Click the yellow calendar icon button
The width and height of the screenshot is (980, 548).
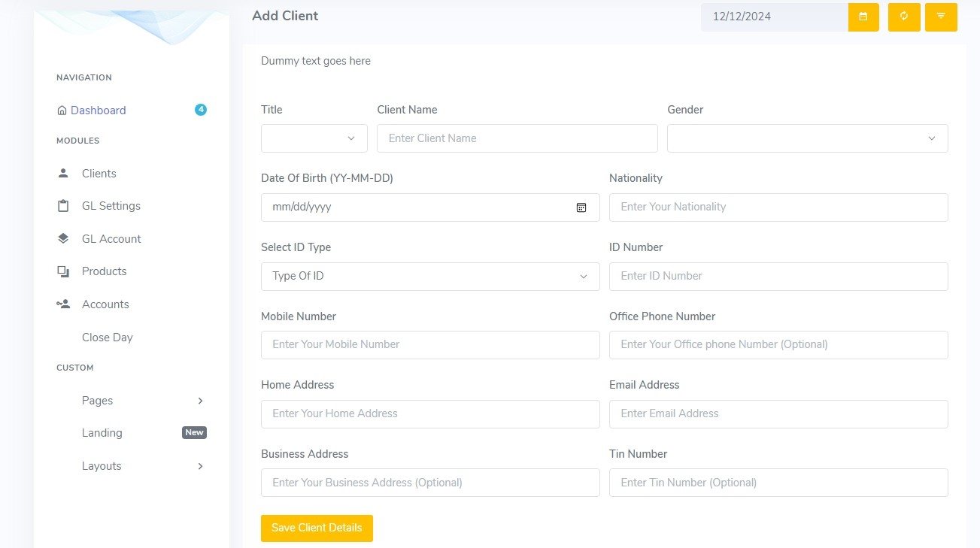tap(863, 17)
